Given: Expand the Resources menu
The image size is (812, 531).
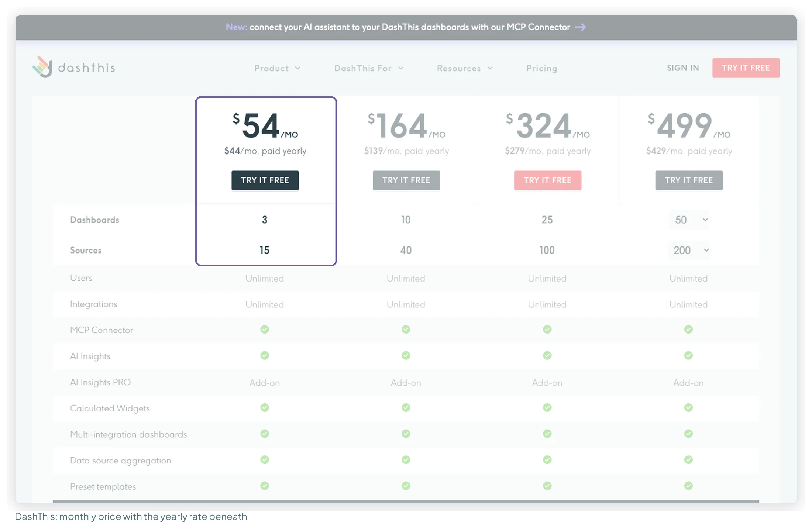Looking at the screenshot, I should point(465,68).
